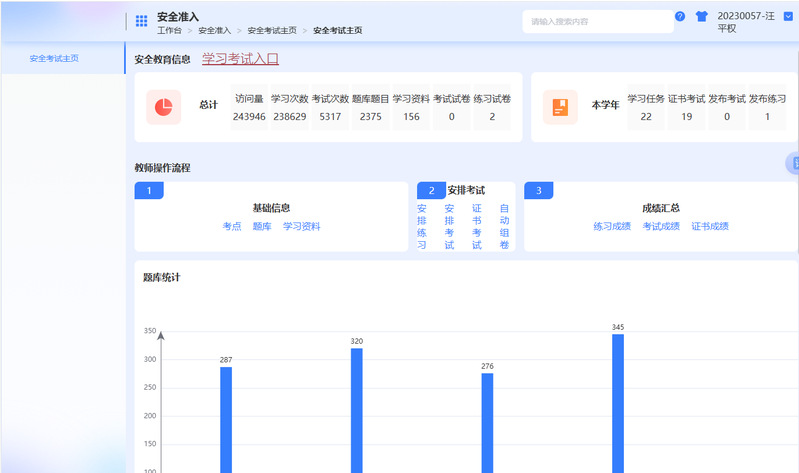The image size is (799, 473).
Task: Click the step 3 number badge
Action: [539, 191]
